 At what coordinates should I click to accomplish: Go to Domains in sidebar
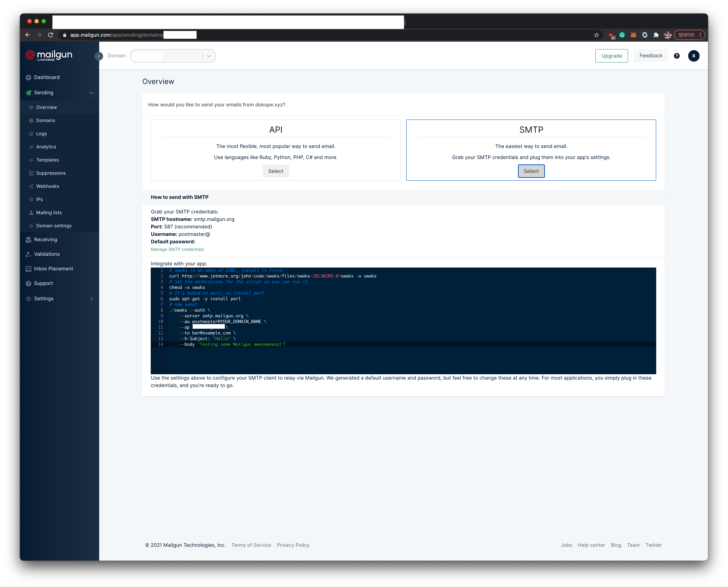point(46,120)
